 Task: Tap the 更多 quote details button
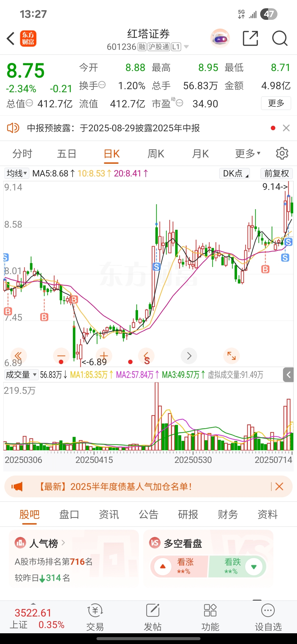[x=276, y=103]
